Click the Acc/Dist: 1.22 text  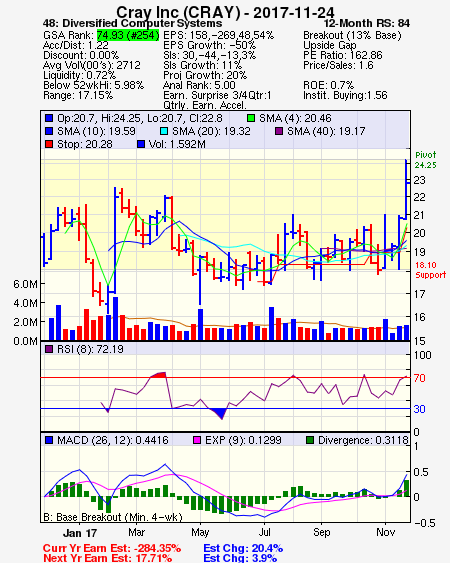tap(76, 45)
